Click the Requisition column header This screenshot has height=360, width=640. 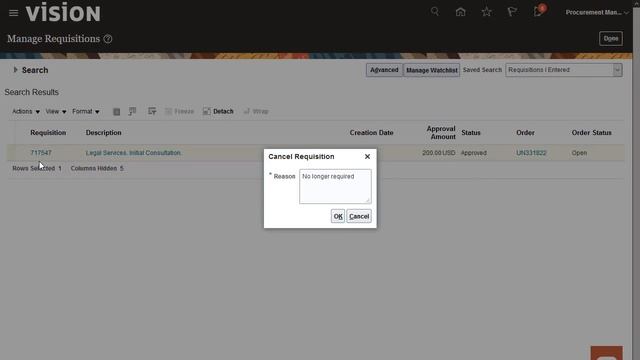pos(48,133)
